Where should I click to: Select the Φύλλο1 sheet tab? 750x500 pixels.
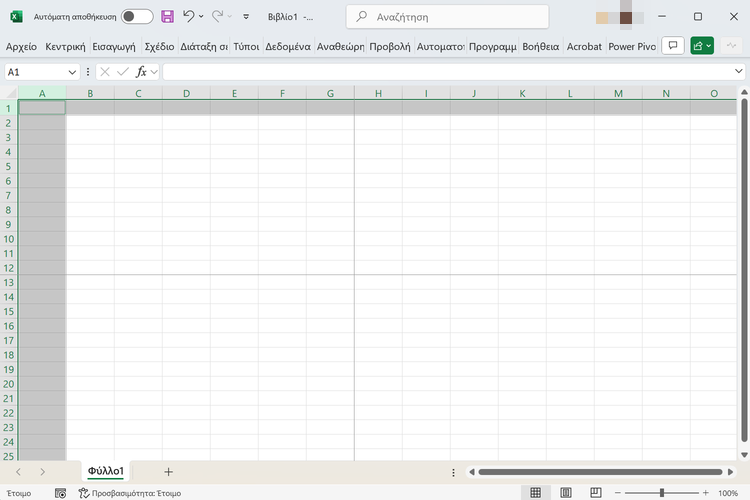point(106,471)
